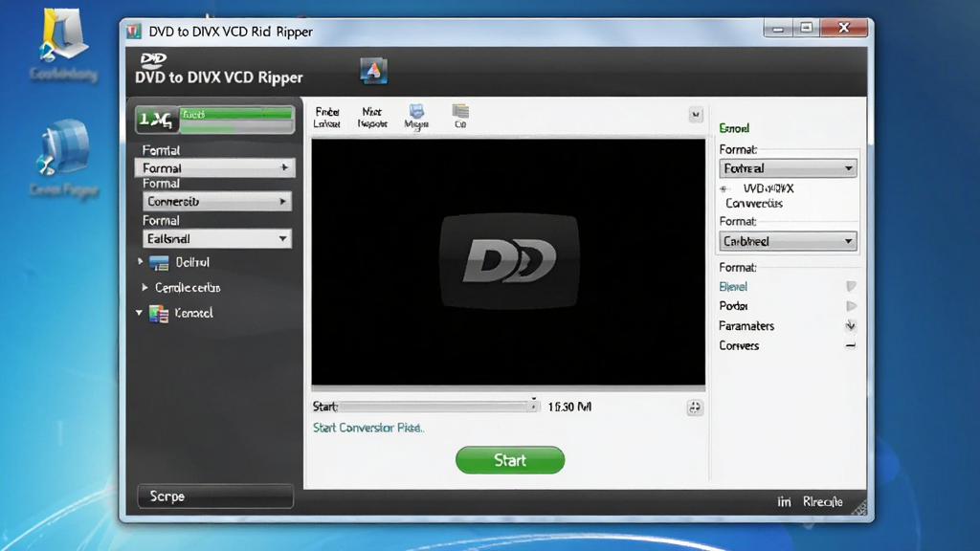Open the Scrpe button at sidebar bottom

[215, 496]
